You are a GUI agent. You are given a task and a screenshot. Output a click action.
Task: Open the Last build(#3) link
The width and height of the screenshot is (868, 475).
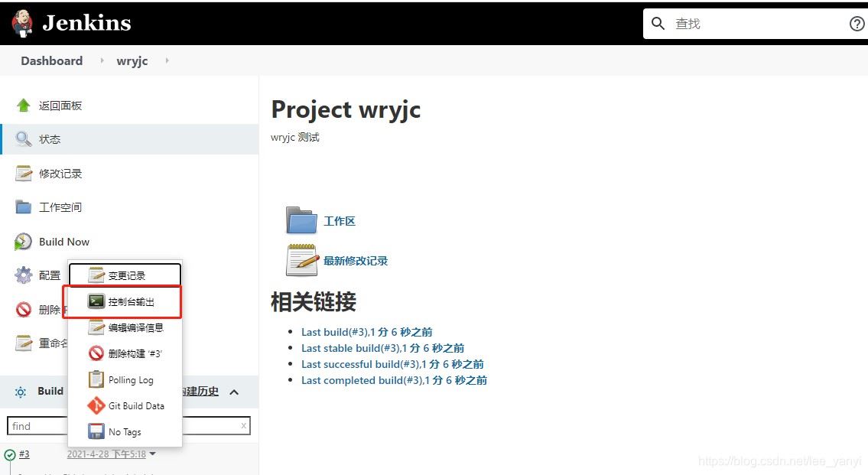[366, 332]
